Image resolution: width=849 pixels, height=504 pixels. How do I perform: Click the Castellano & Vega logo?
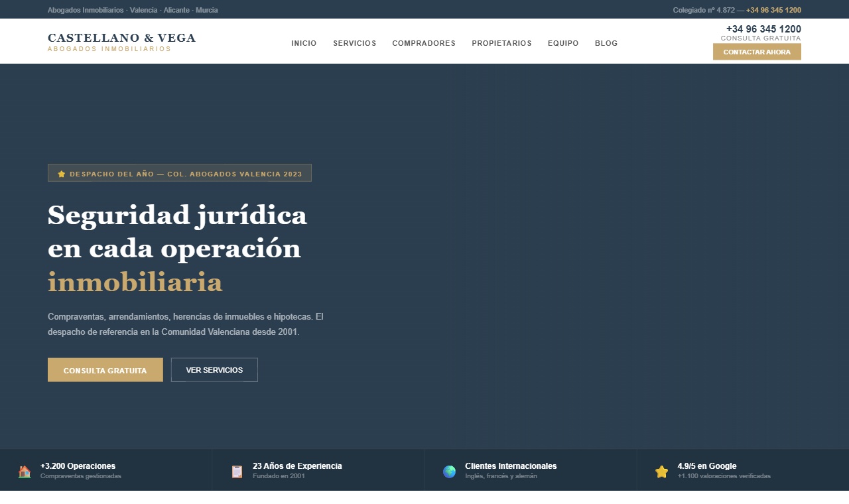[x=122, y=42]
